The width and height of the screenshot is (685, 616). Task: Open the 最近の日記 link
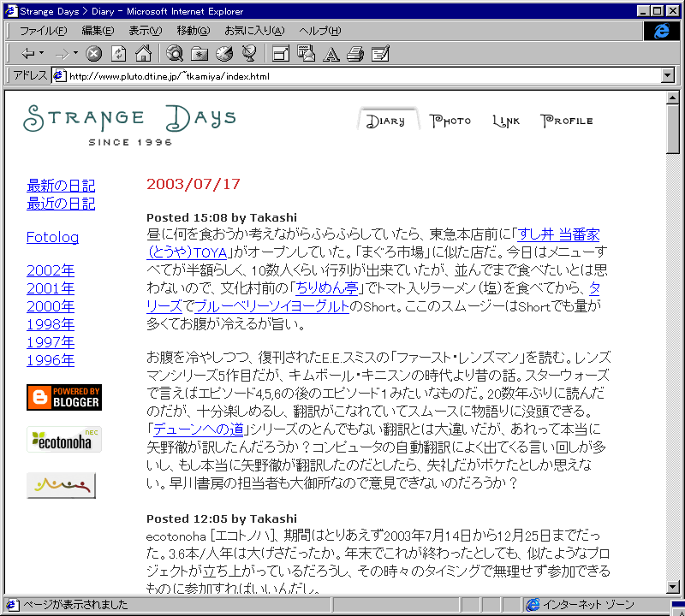pos(61,204)
